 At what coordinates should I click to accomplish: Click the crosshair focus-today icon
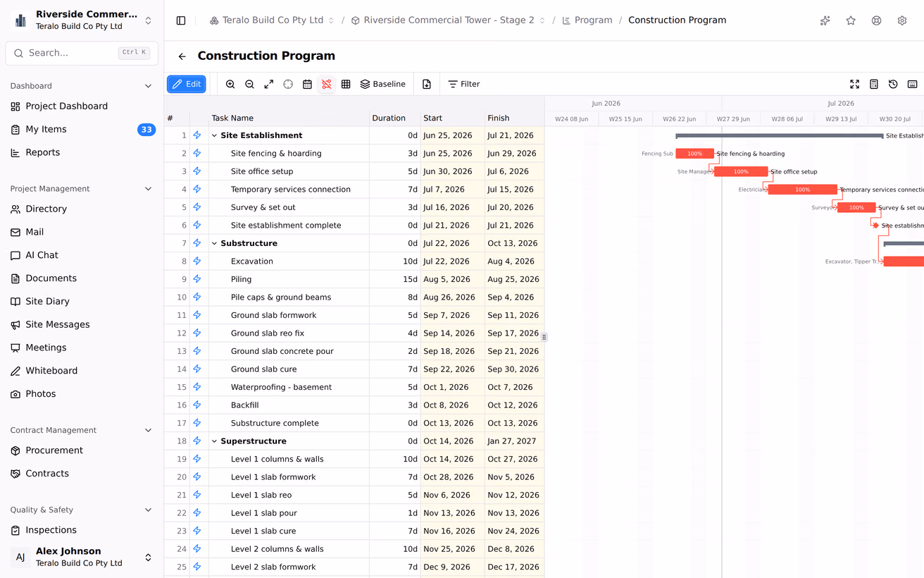click(x=288, y=84)
